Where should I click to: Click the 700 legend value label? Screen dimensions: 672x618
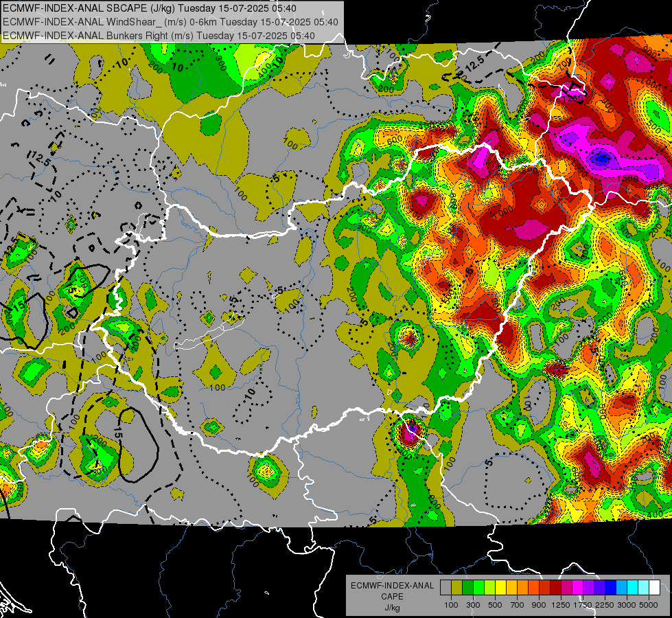518,605
